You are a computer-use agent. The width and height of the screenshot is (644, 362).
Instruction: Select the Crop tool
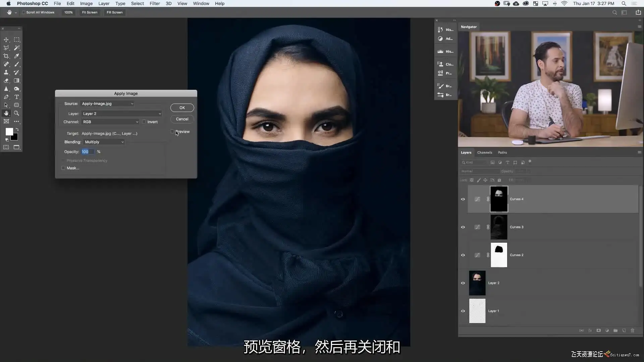(6, 56)
